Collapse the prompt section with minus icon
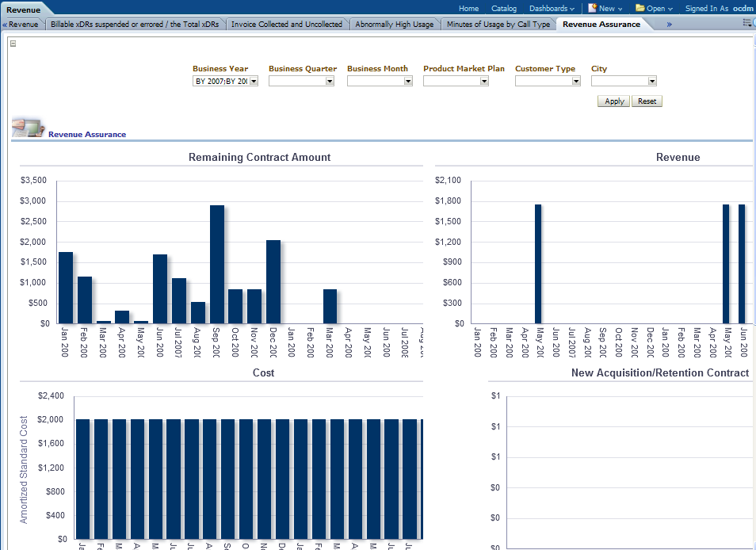 click(x=13, y=44)
